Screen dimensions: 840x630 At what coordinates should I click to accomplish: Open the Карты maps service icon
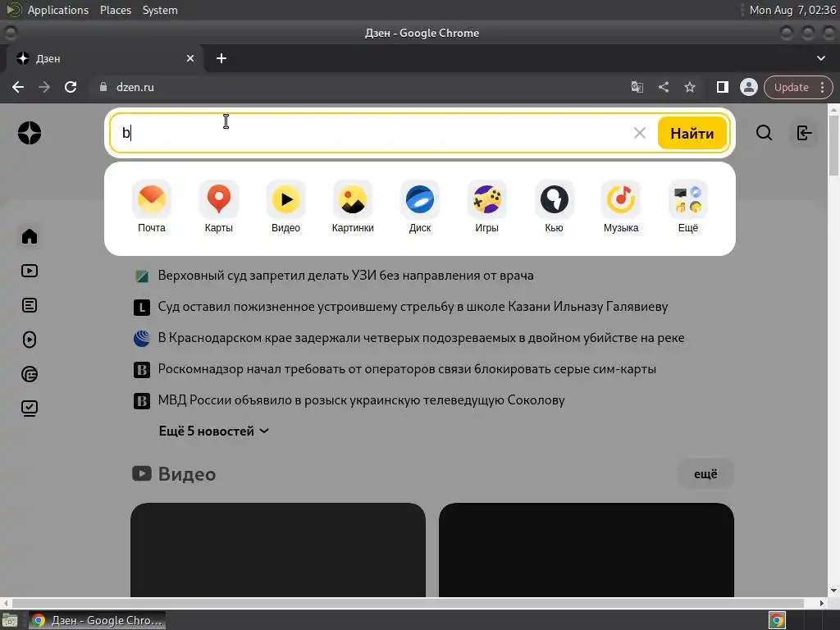(218, 206)
